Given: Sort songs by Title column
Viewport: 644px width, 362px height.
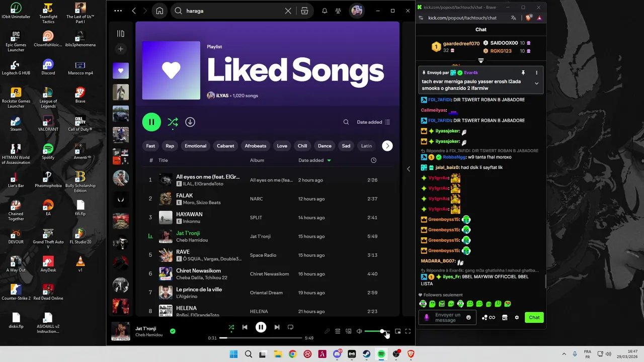Looking at the screenshot, I should [x=163, y=160].
